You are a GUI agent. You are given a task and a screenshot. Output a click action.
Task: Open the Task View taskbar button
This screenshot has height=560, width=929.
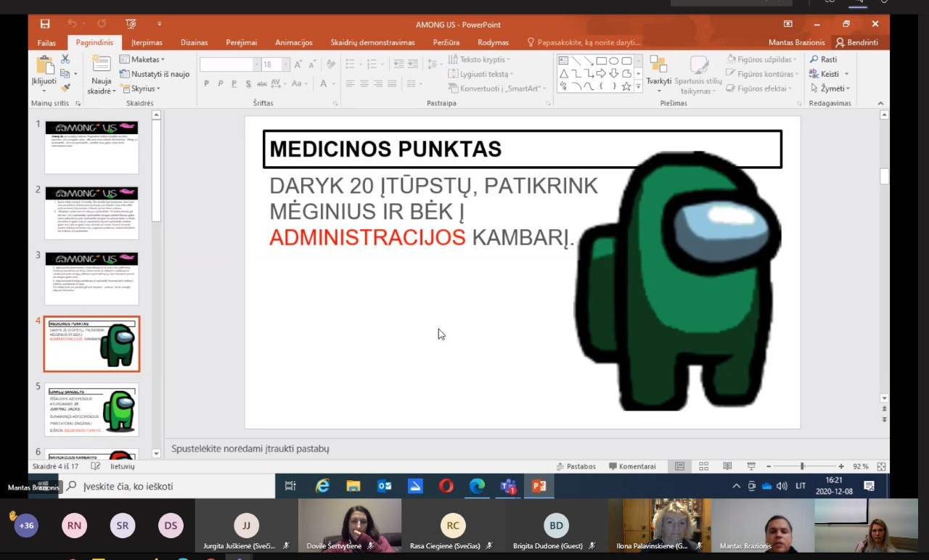[290, 486]
